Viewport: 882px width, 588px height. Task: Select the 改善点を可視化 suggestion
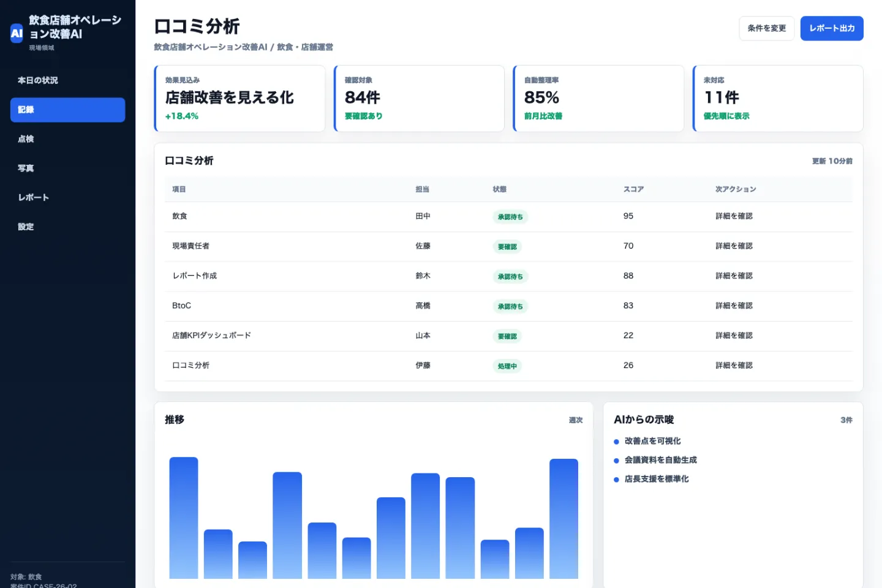(x=652, y=441)
